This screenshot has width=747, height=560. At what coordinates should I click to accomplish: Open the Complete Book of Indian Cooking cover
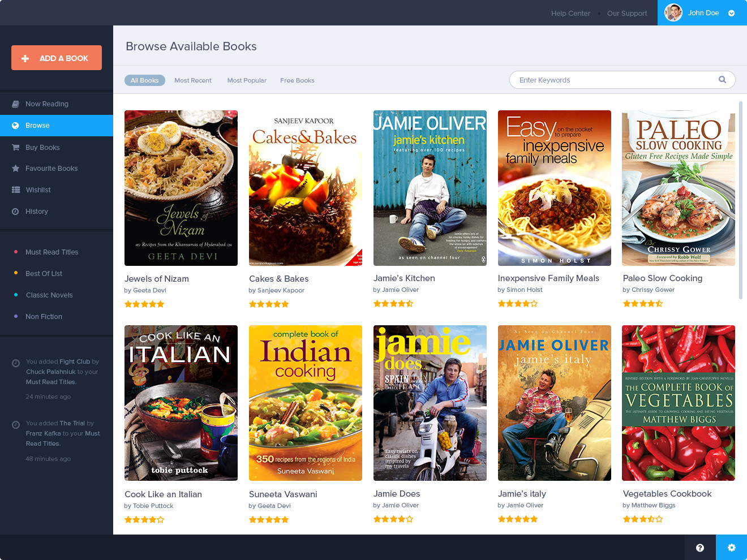pyautogui.click(x=306, y=403)
